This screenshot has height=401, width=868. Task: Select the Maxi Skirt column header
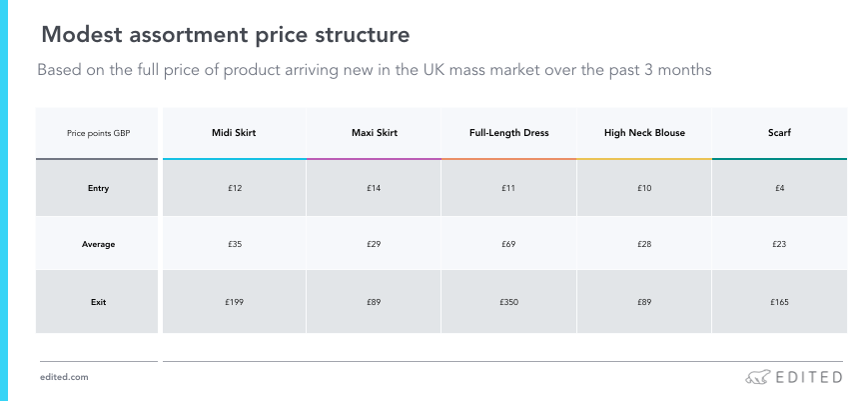pyautogui.click(x=375, y=133)
